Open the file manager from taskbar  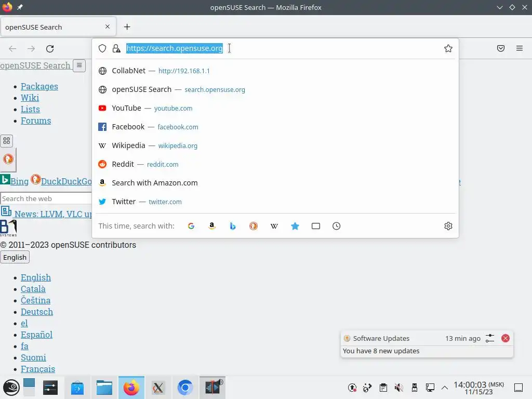click(104, 388)
